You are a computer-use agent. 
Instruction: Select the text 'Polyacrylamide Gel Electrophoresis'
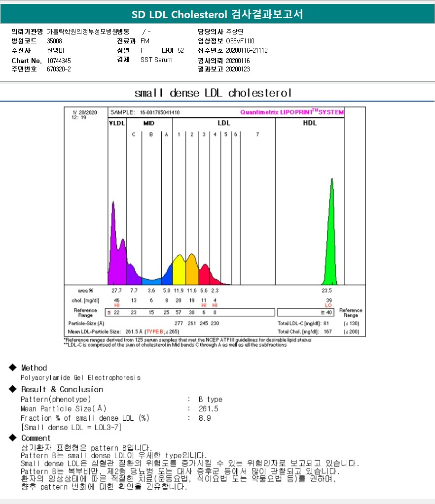pyautogui.click(x=81, y=378)
